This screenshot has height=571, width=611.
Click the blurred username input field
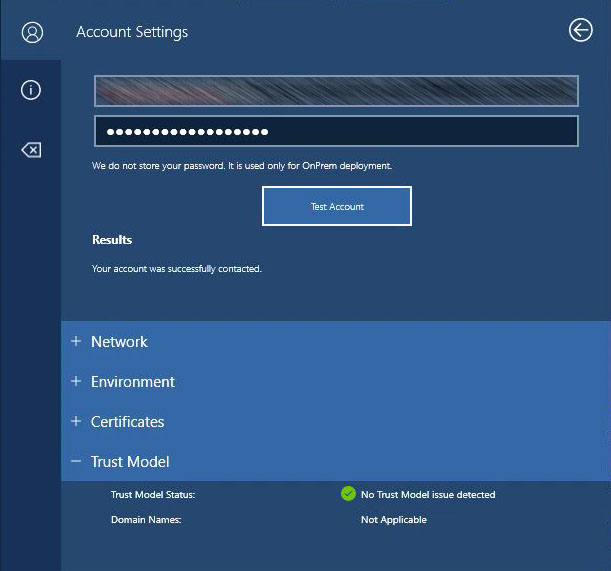tap(336, 91)
